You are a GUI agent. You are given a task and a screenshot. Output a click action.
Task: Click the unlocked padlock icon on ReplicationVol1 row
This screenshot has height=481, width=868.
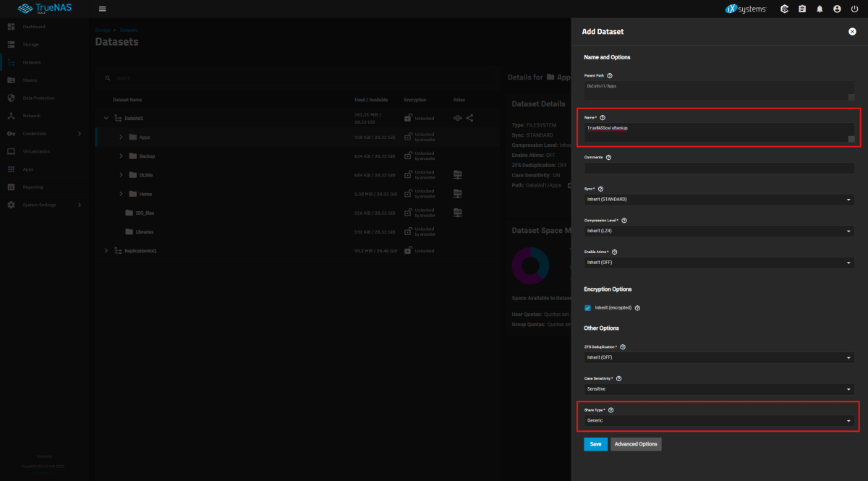click(409, 250)
